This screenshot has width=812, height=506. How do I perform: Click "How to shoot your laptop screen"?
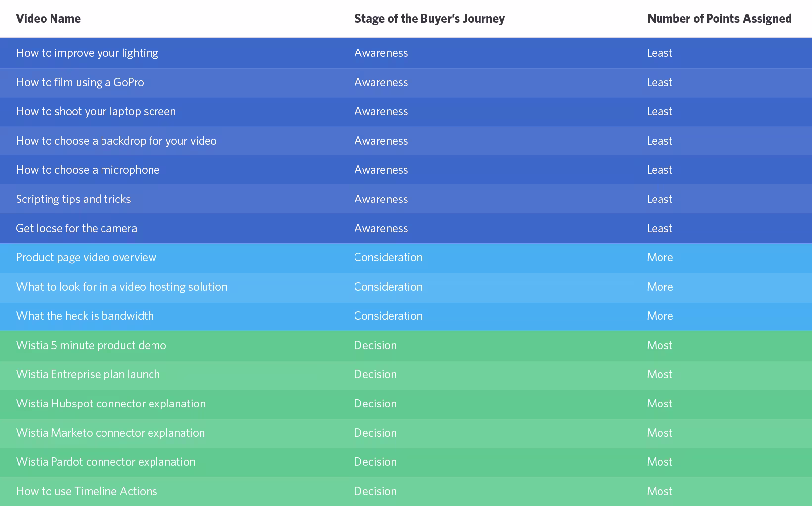[x=96, y=111]
